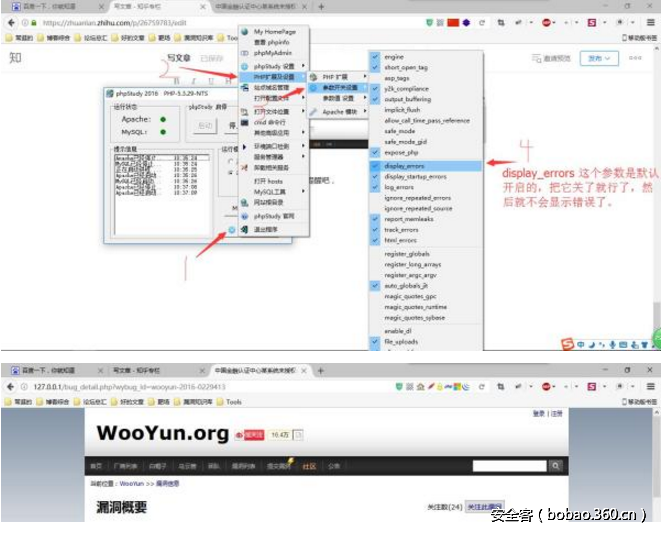The image size is (661, 533).
Task: Click the gear icon at bottom of phpStudy window
Action: [231, 229]
